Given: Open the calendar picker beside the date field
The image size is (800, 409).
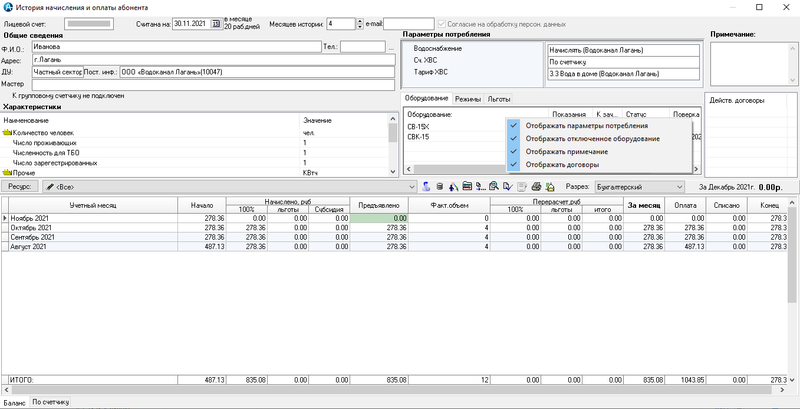Looking at the screenshot, I should tap(215, 23).
